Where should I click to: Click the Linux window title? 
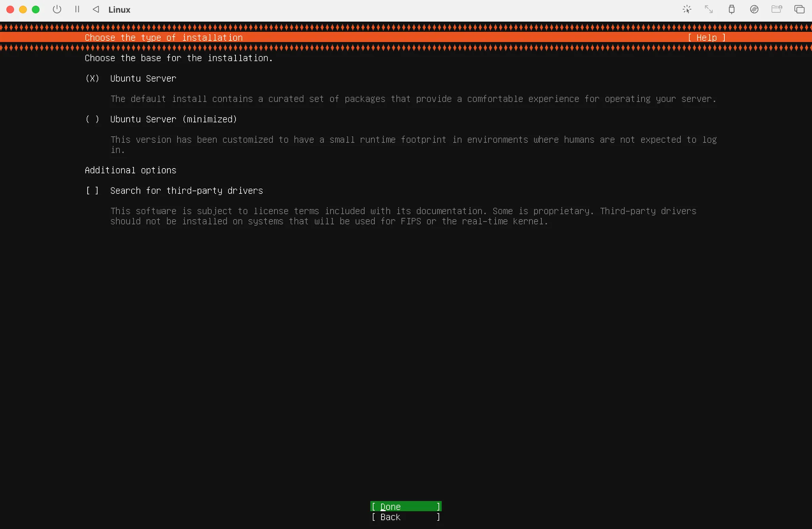(x=119, y=10)
